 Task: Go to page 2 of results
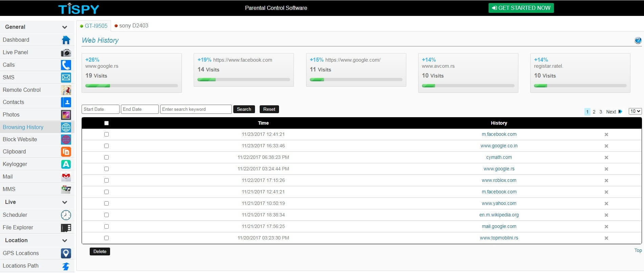tap(594, 112)
